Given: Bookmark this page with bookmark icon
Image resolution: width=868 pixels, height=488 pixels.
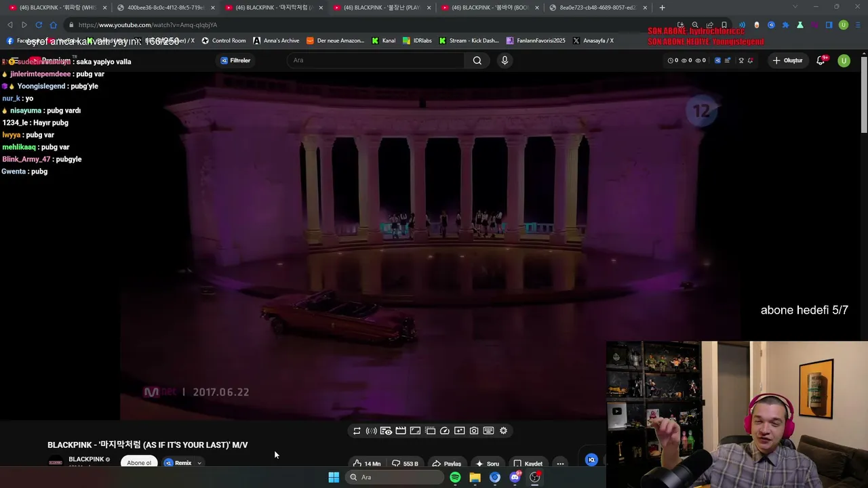Looking at the screenshot, I should point(724,25).
